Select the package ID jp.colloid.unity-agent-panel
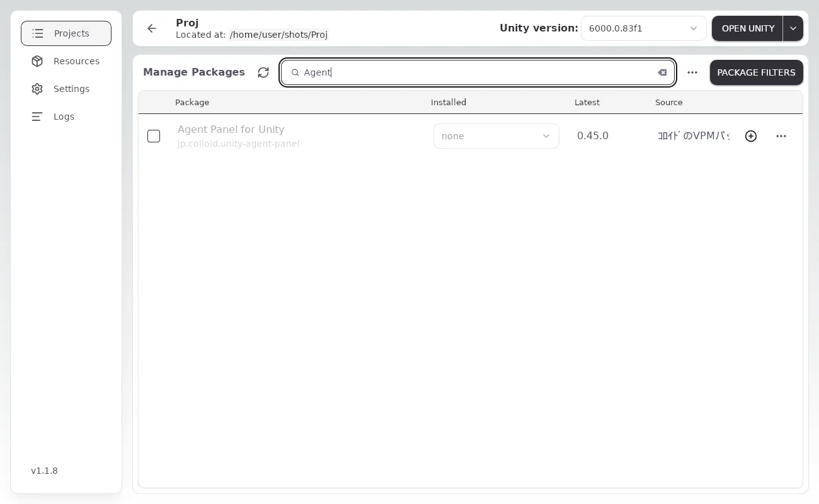 (x=239, y=144)
